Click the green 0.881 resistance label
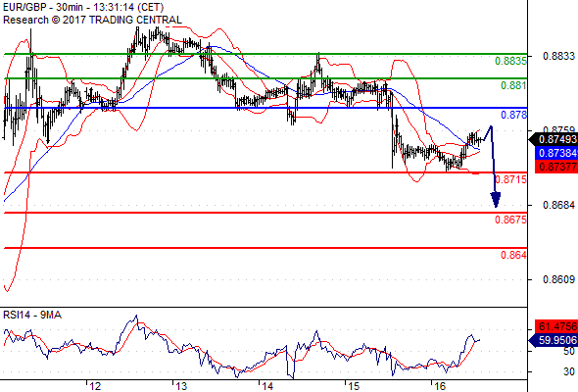This screenshot has height=392, width=578. coord(513,85)
